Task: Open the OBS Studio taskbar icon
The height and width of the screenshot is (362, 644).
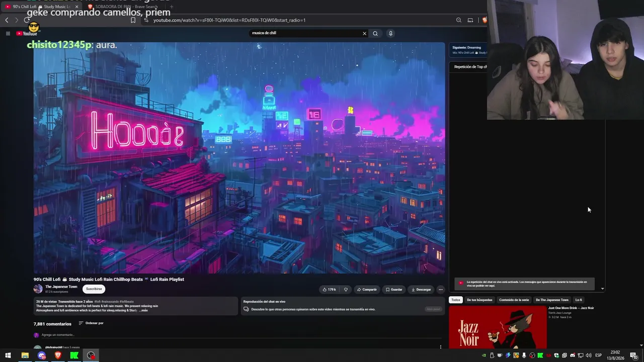Action: tap(91, 355)
